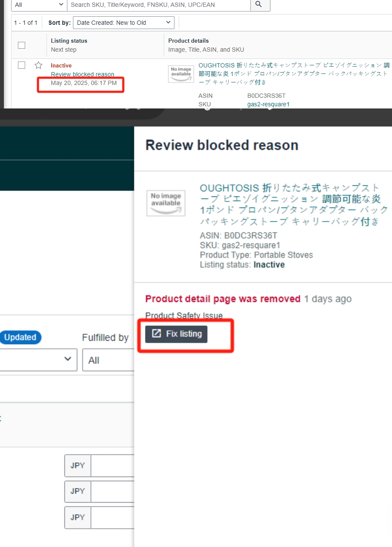
Task: Select all listings checkbox in header
Action: pos(21,45)
